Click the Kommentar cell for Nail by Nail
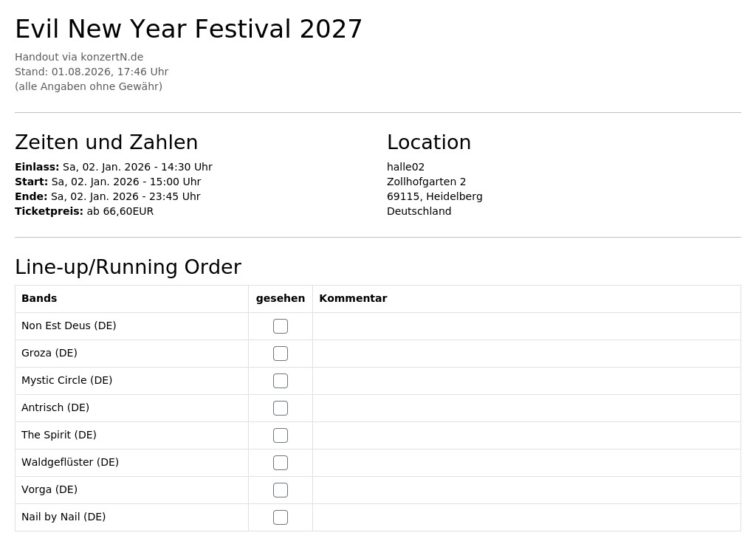 point(526,517)
